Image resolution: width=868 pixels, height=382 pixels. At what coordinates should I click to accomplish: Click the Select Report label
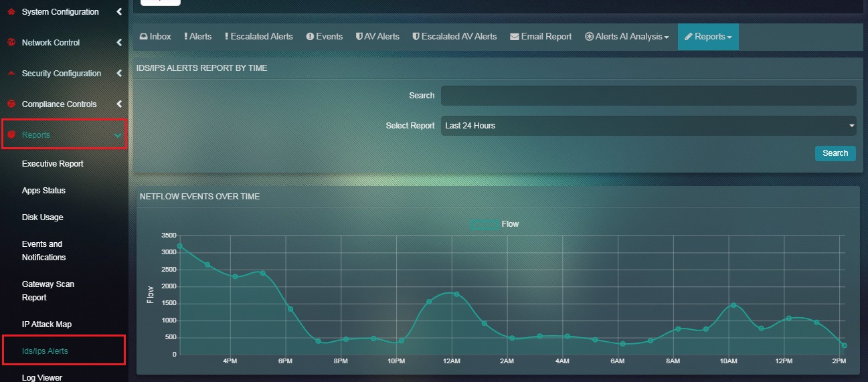410,126
